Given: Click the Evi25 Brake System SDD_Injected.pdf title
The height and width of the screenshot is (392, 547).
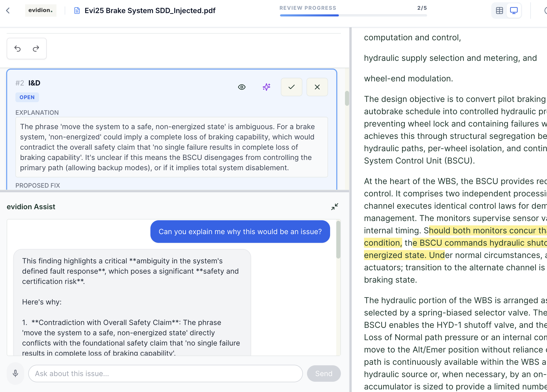Looking at the screenshot, I should 150,11.
